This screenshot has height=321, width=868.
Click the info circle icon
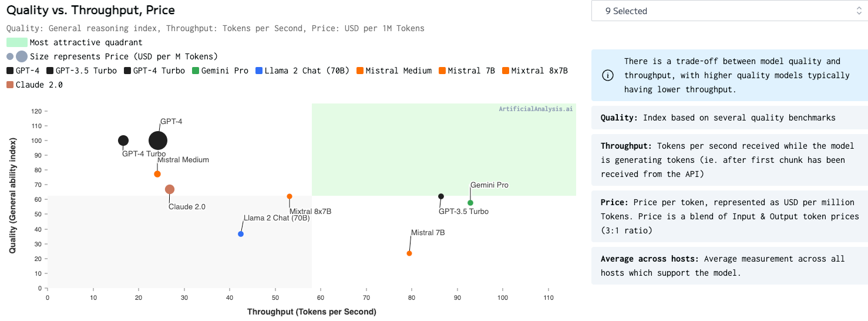pos(608,75)
